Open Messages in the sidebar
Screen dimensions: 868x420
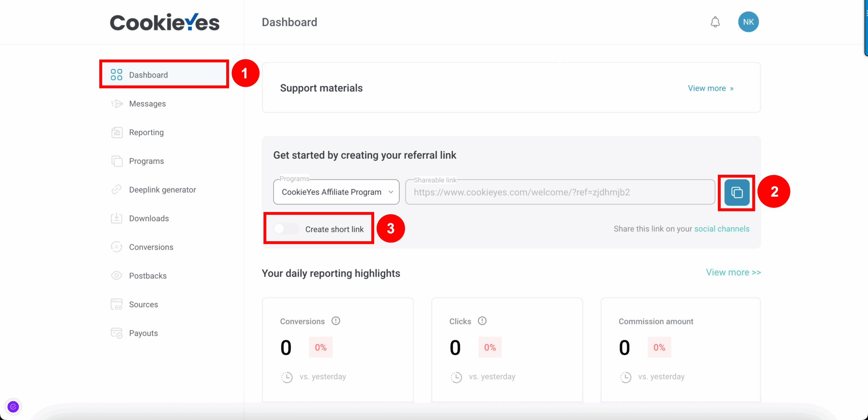click(x=147, y=104)
